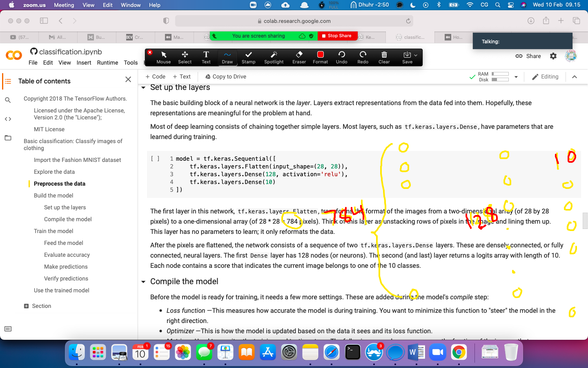Open the Insert menu
The height and width of the screenshot is (368, 588).
pos(84,63)
